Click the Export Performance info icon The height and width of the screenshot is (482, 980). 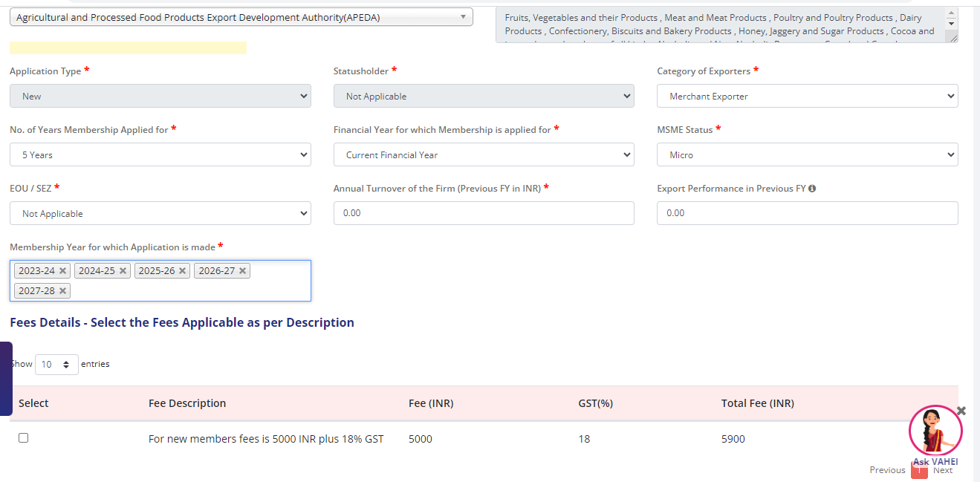pos(812,189)
